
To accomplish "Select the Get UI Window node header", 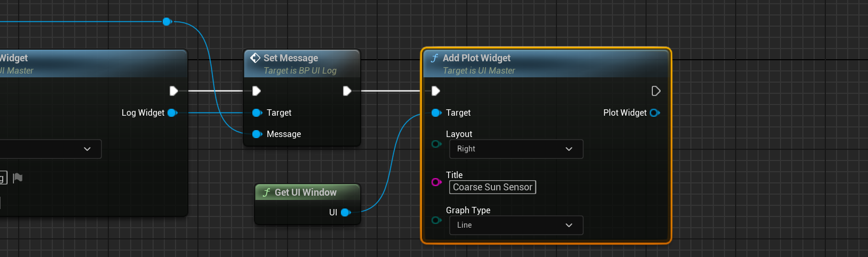I will click(307, 192).
